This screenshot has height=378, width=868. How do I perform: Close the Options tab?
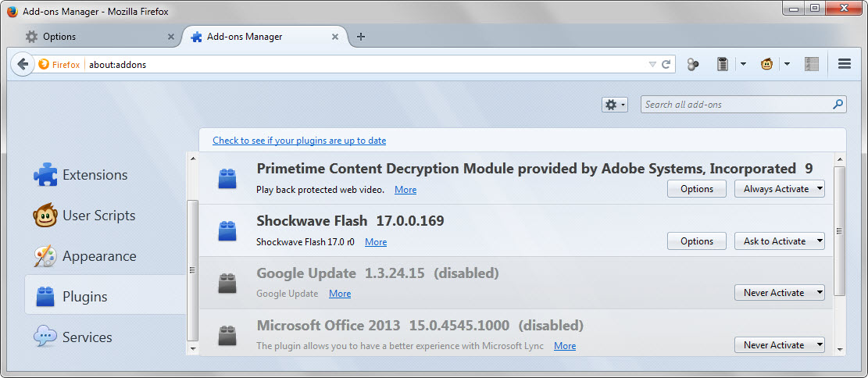[x=171, y=37]
